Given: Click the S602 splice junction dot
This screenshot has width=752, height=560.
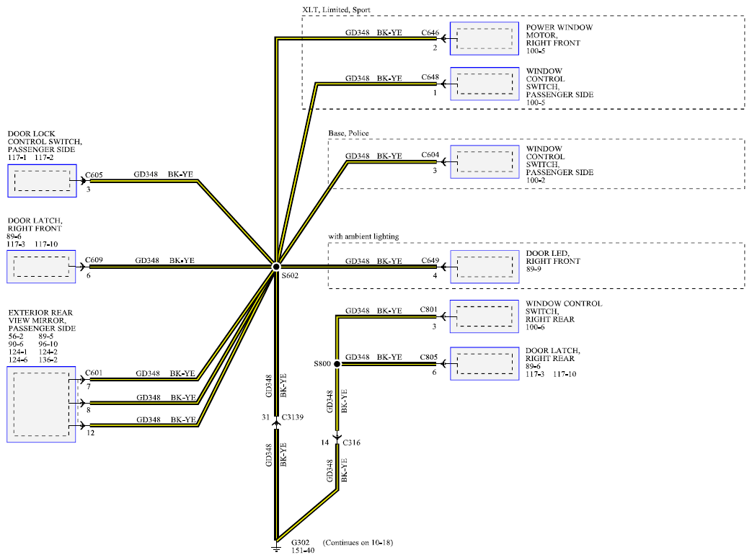Looking at the screenshot, I should click(275, 267).
